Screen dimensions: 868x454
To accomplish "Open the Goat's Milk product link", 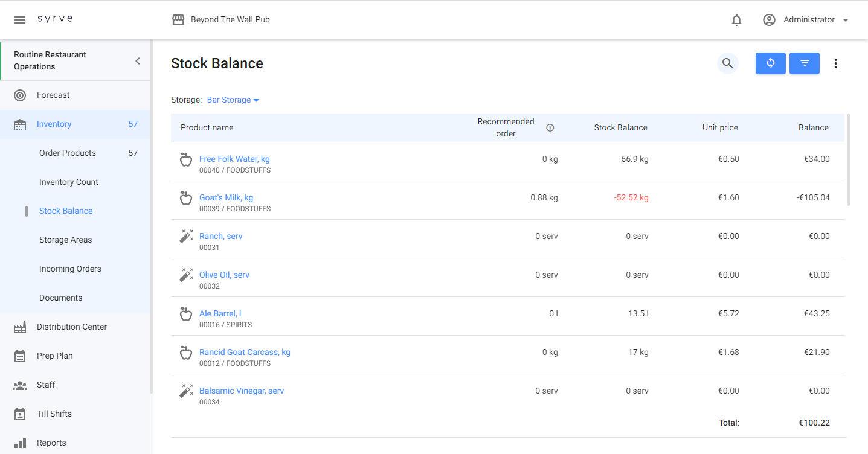I will tap(226, 197).
